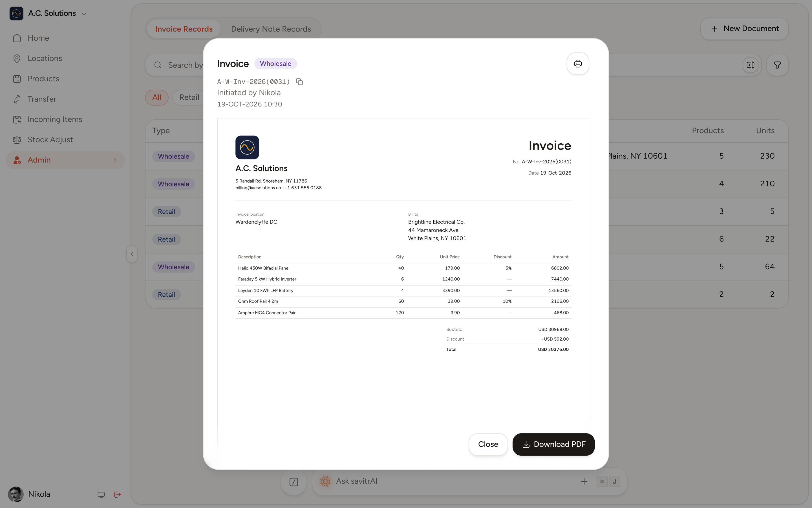
Task: Click the A.C. Solutions logo in the sidebar header
Action: tap(16, 14)
